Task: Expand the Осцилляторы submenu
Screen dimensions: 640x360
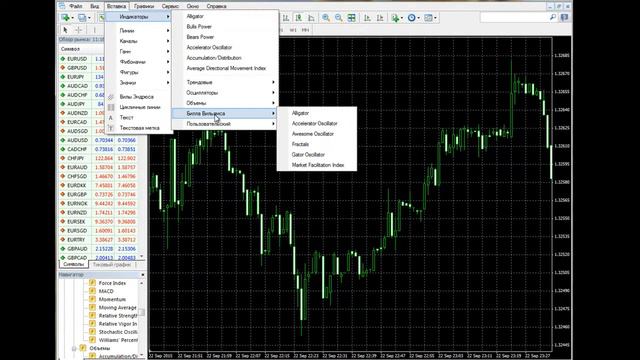Action: [226, 93]
